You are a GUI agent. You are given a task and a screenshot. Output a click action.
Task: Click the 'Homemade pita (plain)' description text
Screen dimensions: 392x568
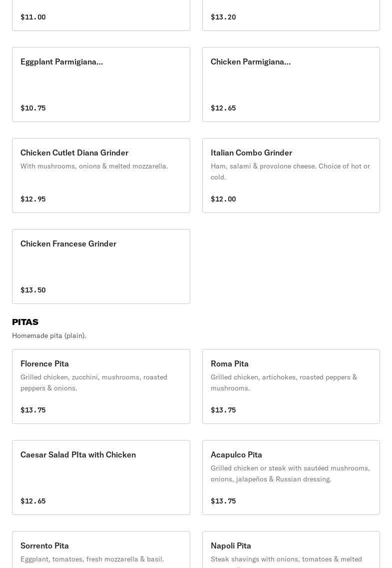coord(49,335)
